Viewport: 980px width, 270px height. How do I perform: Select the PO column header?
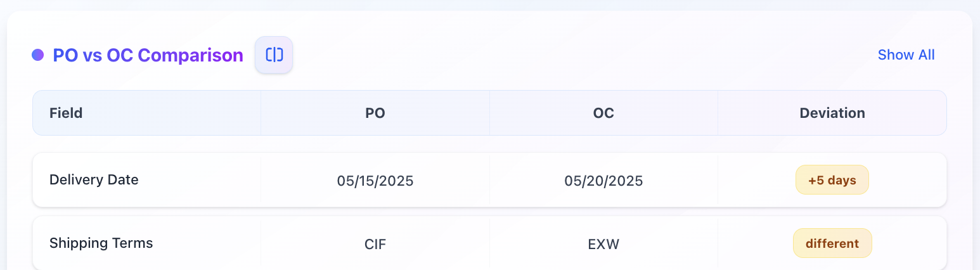(x=375, y=113)
